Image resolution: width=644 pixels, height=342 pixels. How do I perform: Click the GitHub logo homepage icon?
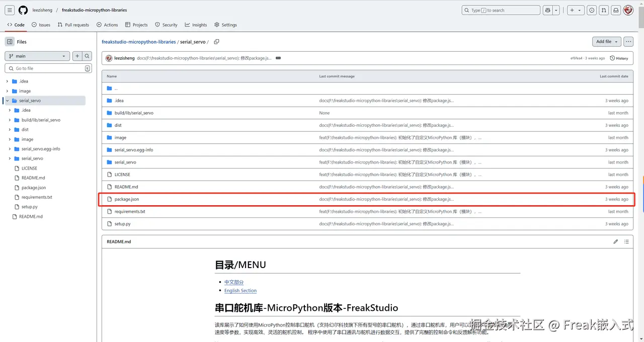23,10
